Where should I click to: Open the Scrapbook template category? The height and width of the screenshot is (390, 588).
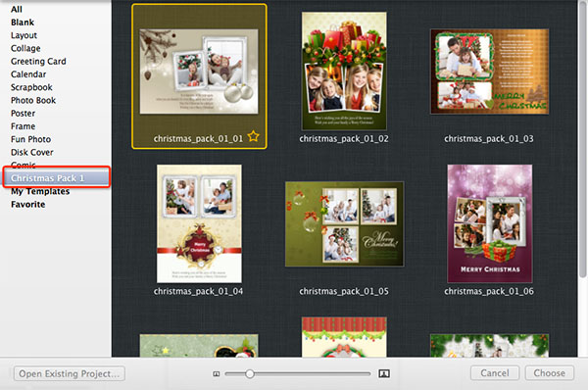(x=31, y=87)
